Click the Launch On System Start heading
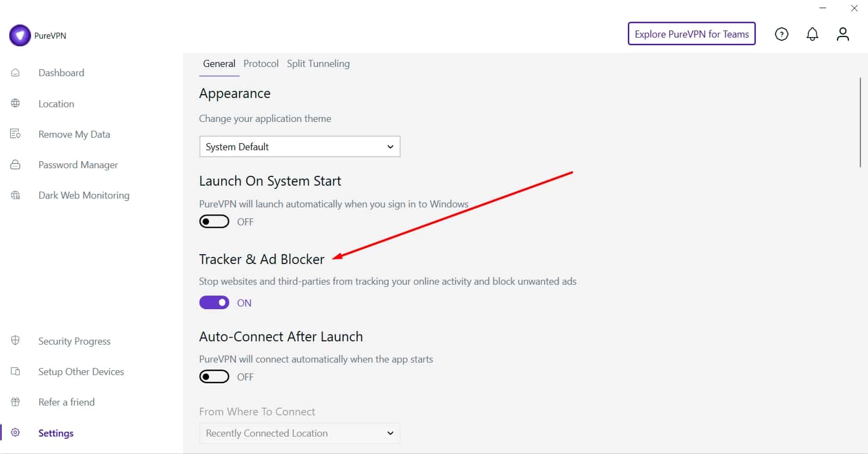The height and width of the screenshot is (454, 868). tap(270, 181)
